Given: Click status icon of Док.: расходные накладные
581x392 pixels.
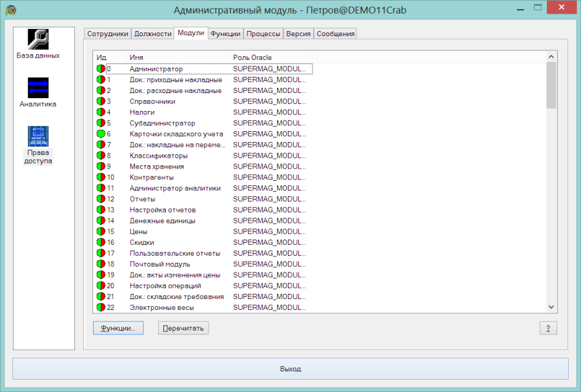Looking at the screenshot, I should (x=101, y=90).
